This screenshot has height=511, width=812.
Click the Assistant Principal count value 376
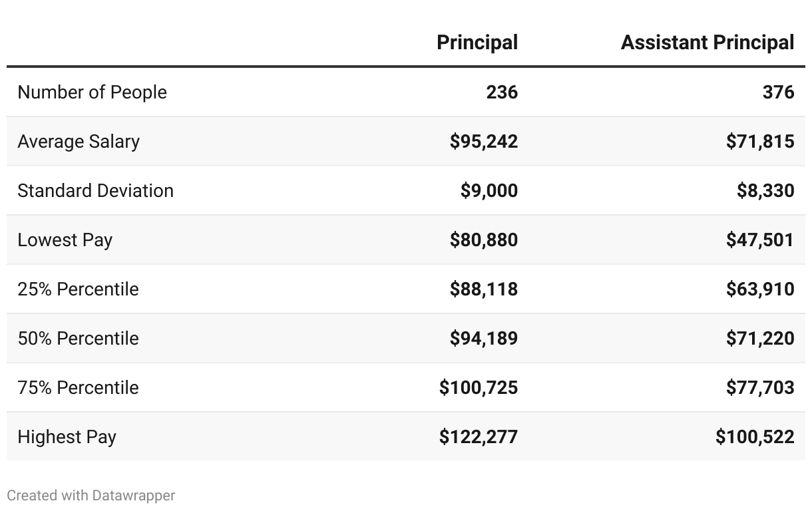pos(778,92)
